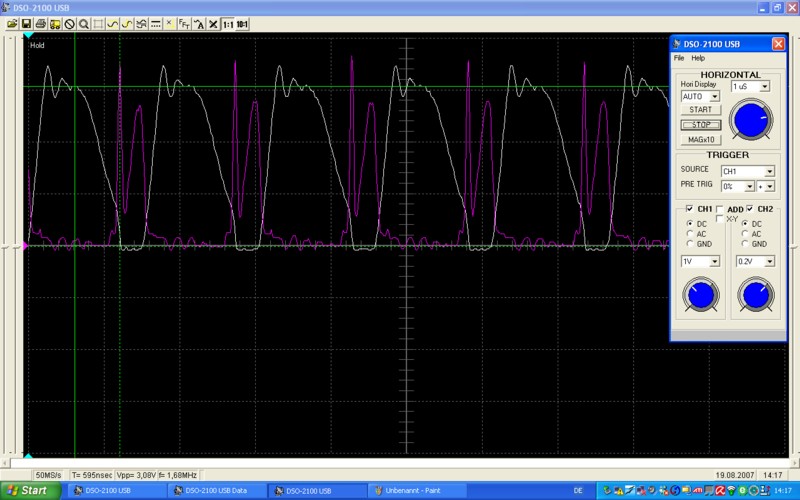Click the bold black X icon
The image size is (800, 500).
point(213,24)
